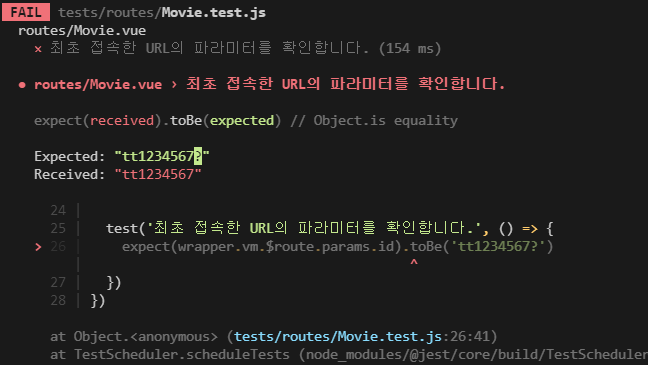This screenshot has width=648, height=365.
Task: Click line number 27
Action: click(58, 282)
